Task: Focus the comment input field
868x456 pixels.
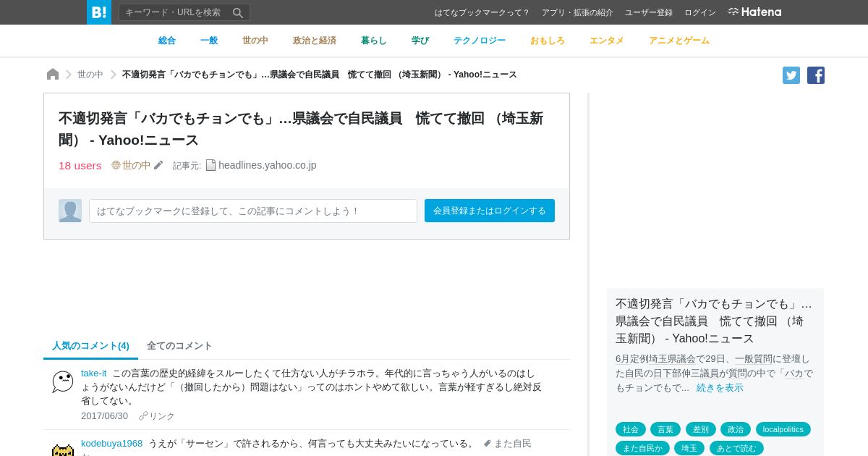Action: coord(253,211)
